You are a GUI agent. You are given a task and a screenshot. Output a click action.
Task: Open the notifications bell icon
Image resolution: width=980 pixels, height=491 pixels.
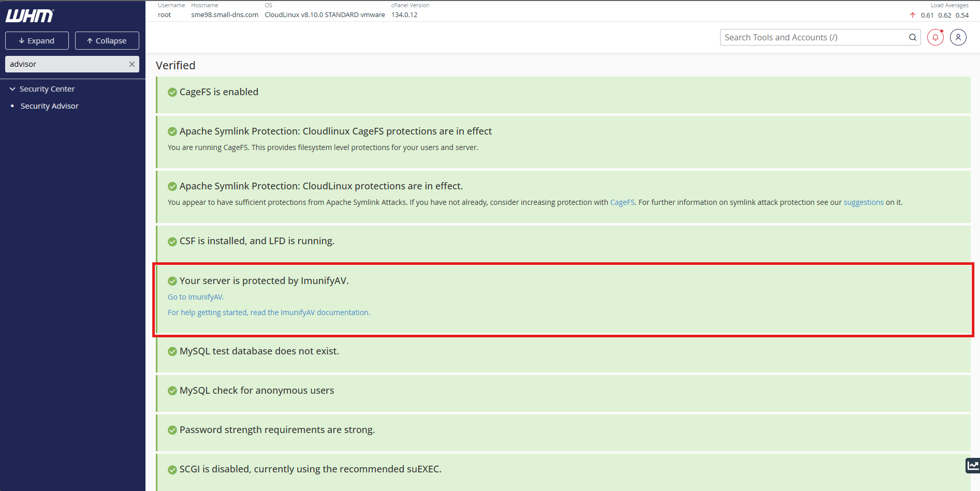pos(935,37)
